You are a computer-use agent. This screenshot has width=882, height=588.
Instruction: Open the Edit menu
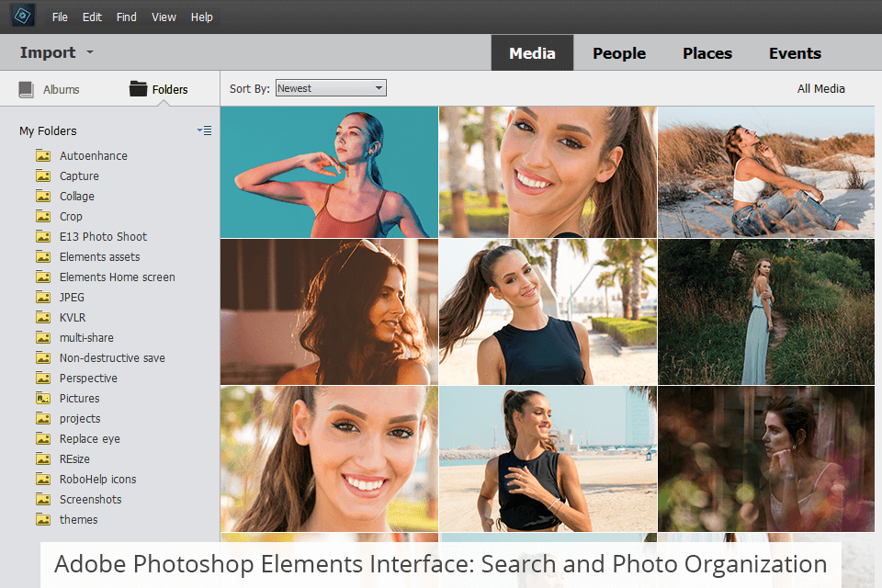tap(92, 17)
